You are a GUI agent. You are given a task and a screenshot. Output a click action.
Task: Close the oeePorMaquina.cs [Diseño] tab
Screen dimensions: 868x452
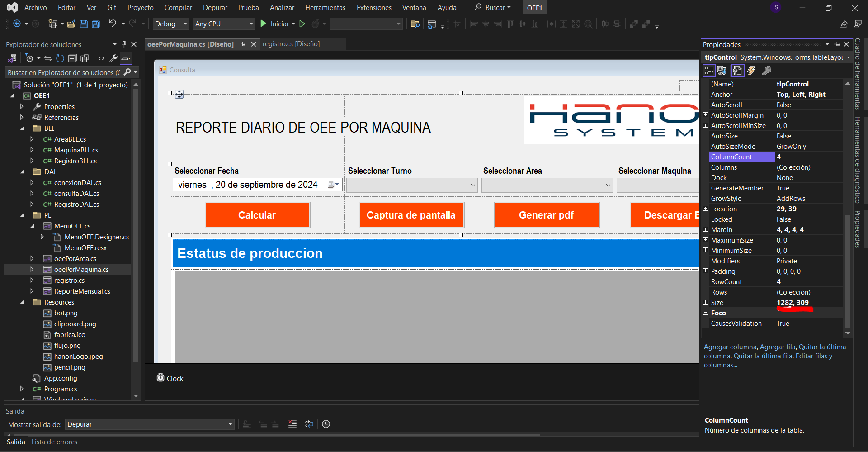[x=254, y=44]
